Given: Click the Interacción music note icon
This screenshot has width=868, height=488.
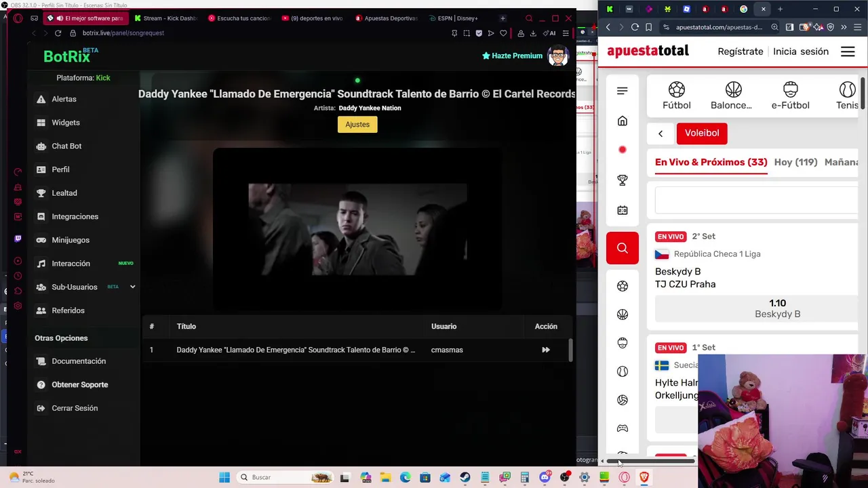Looking at the screenshot, I should [41, 264].
